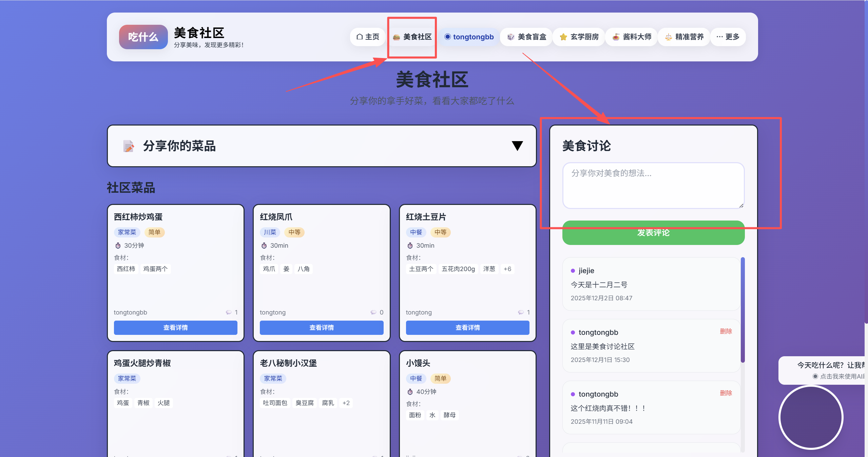Click the 分享你对美食的想法 text box
The width and height of the screenshot is (868, 457).
653,186
